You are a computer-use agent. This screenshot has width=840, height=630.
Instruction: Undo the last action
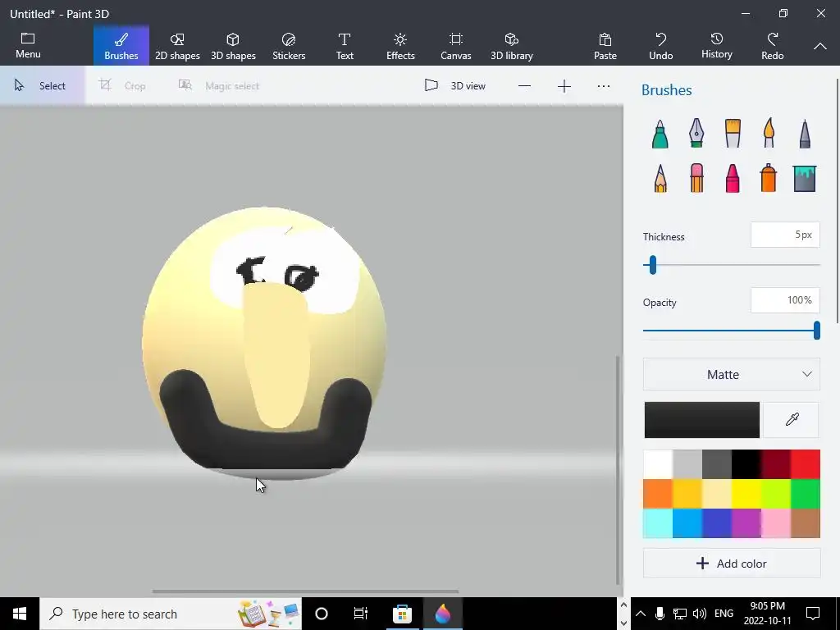point(660,46)
